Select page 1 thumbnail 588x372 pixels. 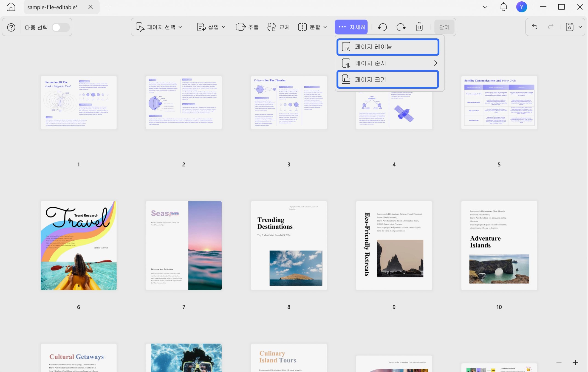coord(79,102)
